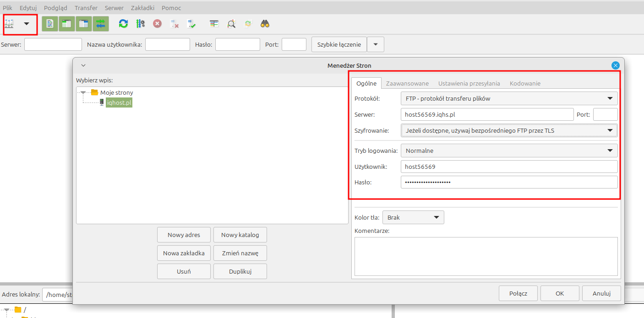Toggle the local directory tree view
This screenshot has width=644, height=318.
66,23
